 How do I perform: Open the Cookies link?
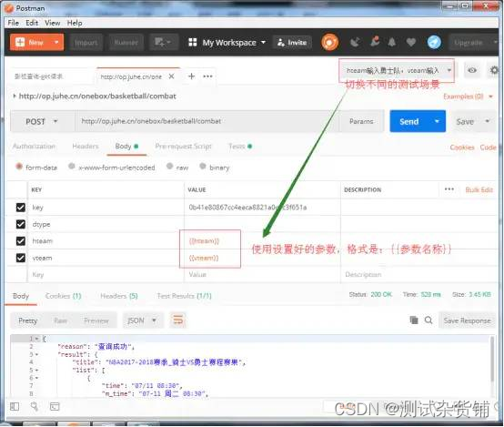pyautogui.click(x=462, y=147)
